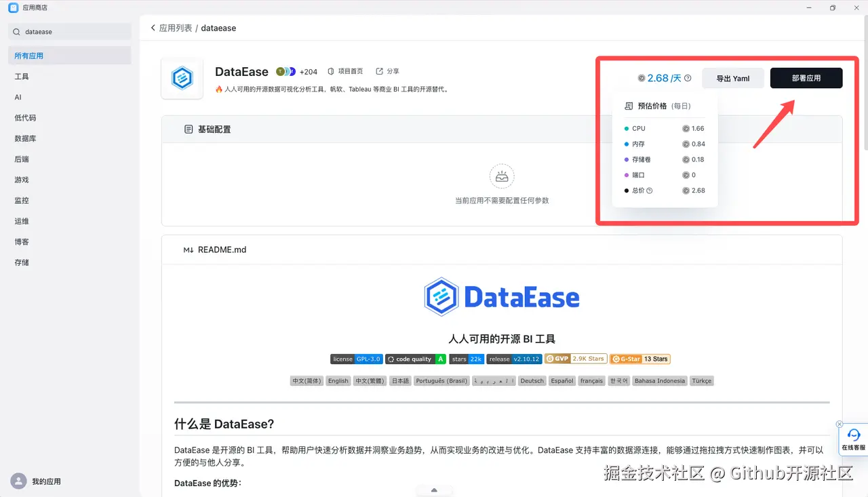Click the 预估价格 receipt icon
Screen dimensions: 868x497
point(629,106)
